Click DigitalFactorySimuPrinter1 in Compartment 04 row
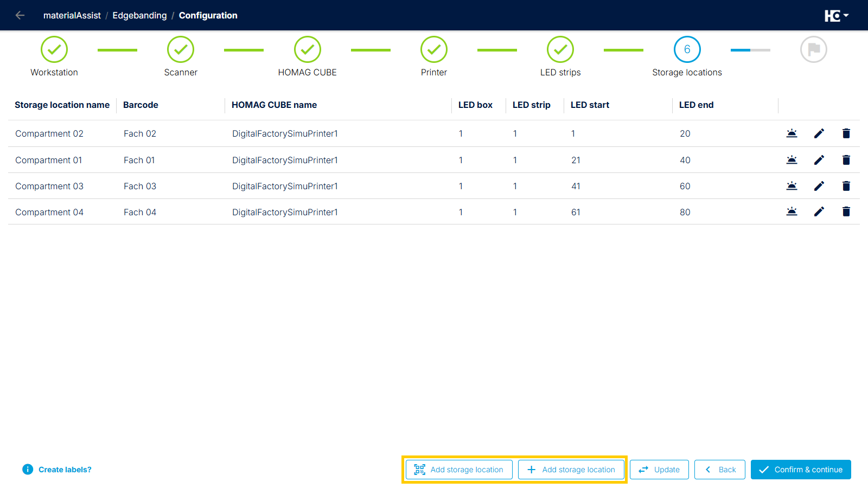Screen dimensions: 868x488 point(285,212)
